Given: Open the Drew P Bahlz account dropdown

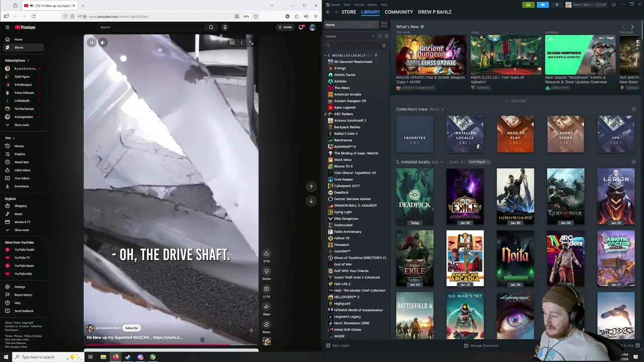Looking at the screenshot, I should pos(587,5).
